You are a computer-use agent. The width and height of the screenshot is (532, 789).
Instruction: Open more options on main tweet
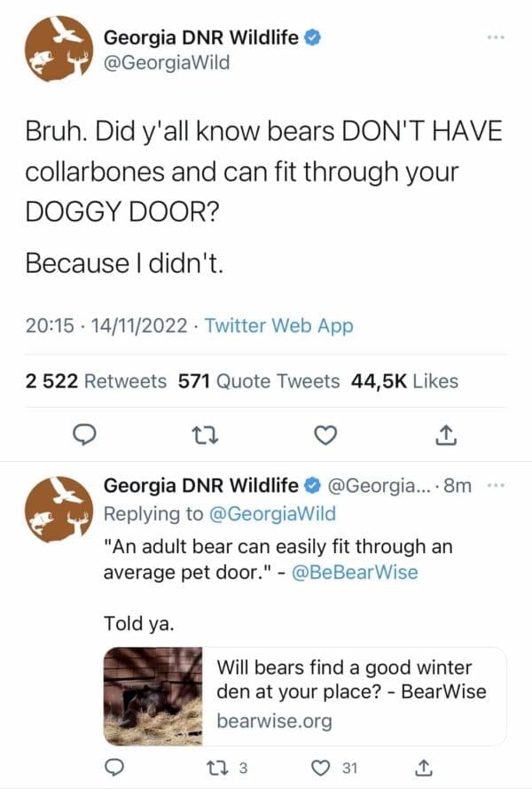pos(495,39)
